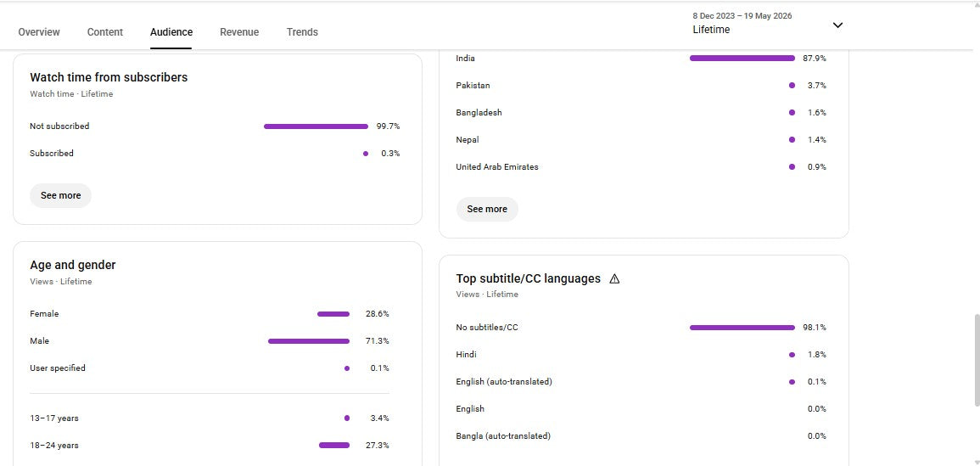Click the Not subscribed label
Screen dimensions: 980x466
(59, 126)
